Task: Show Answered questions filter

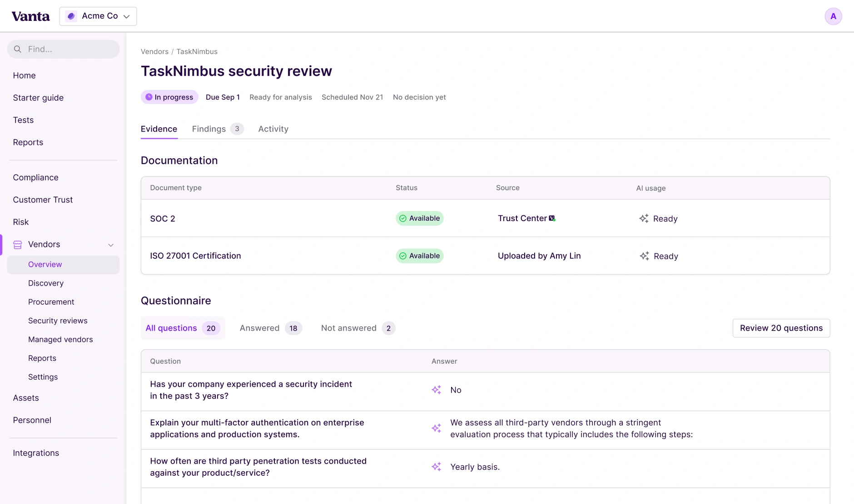Action: [271, 328]
